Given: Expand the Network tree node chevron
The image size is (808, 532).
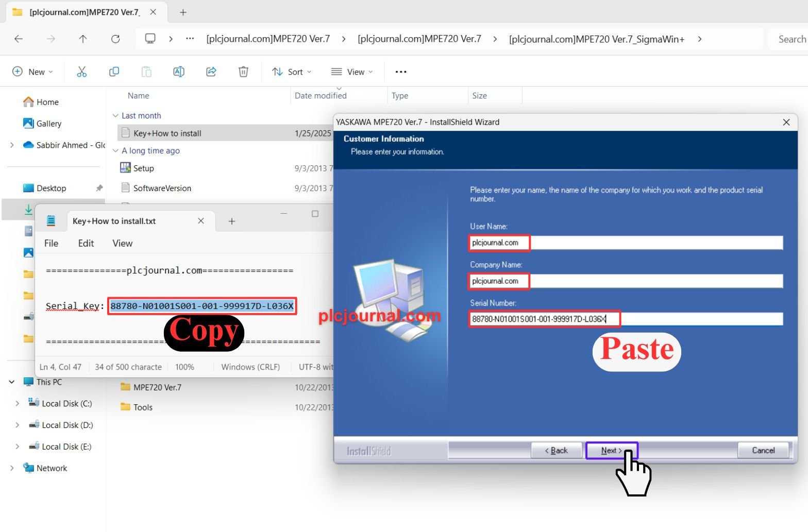Looking at the screenshot, I should click(x=11, y=468).
